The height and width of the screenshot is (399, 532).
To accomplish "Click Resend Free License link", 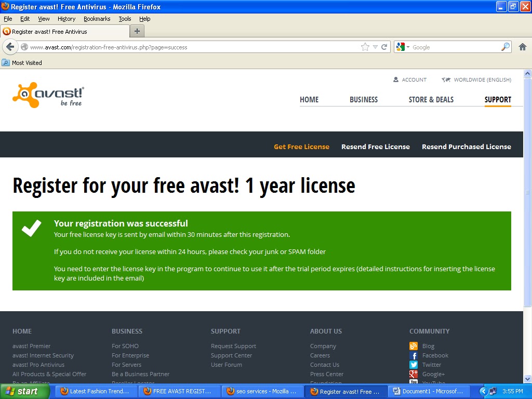I will click(376, 147).
